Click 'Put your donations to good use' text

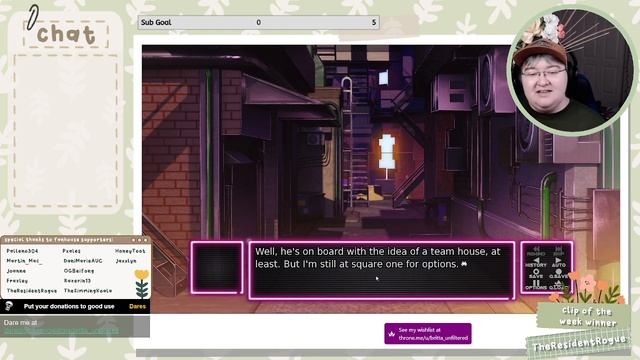click(x=69, y=306)
